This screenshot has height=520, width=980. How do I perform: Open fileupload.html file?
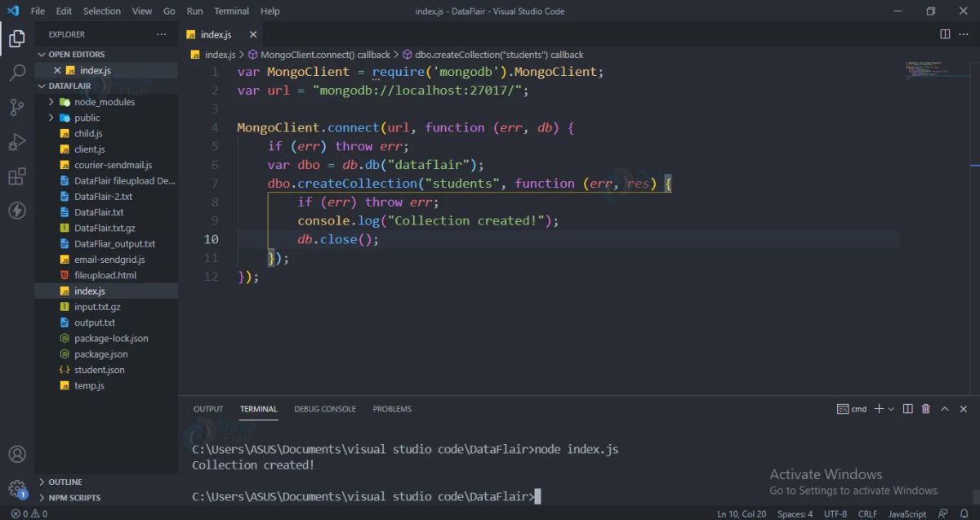click(x=105, y=275)
